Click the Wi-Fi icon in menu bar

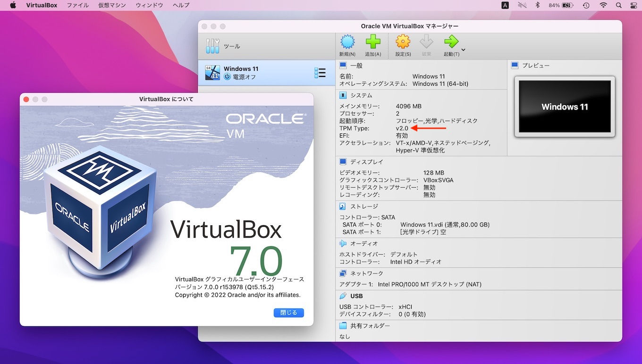click(x=603, y=5)
